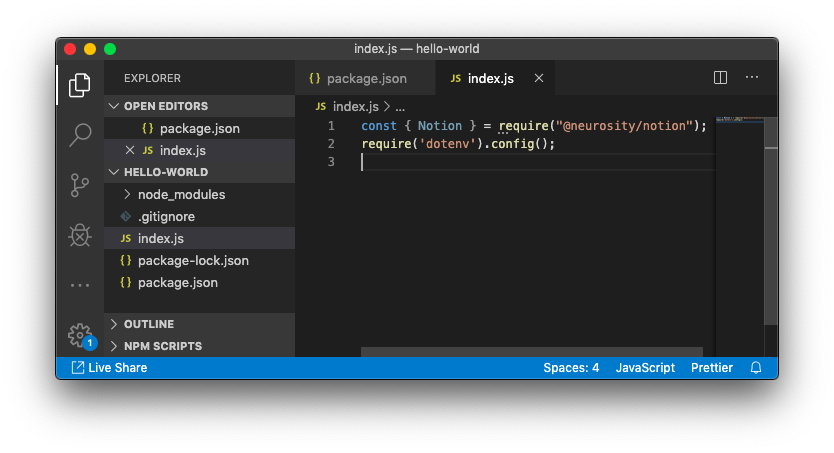The width and height of the screenshot is (834, 453).
Task: Click the split editor right icon
Action: [x=720, y=78]
